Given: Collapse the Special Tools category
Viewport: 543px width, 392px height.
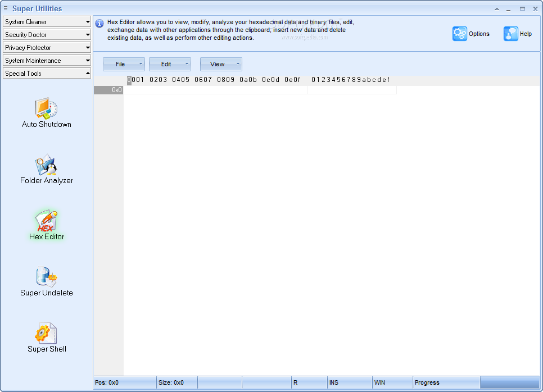Looking at the screenshot, I should click(47, 74).
